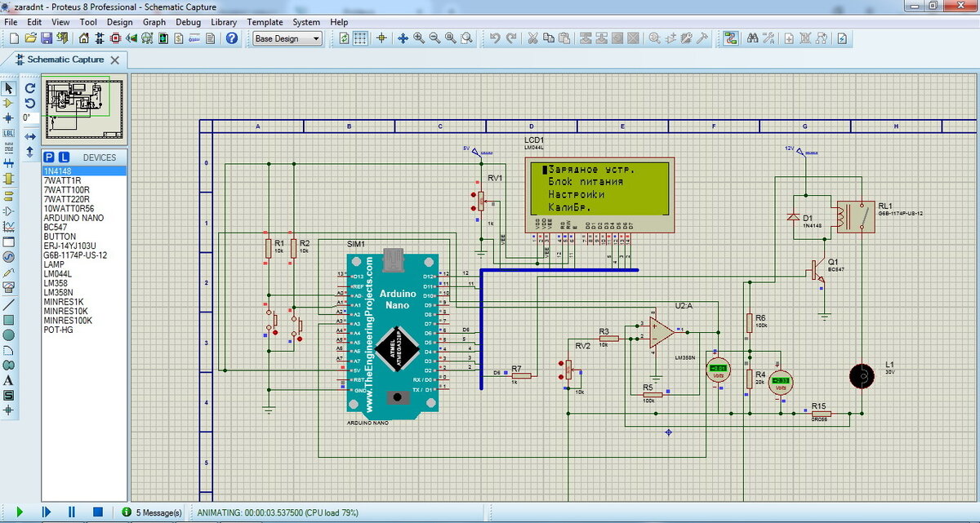The height and width of the screenshot is (523, 980).
Task: Redo with the redo arrow icon
Action: pos(511,38)
